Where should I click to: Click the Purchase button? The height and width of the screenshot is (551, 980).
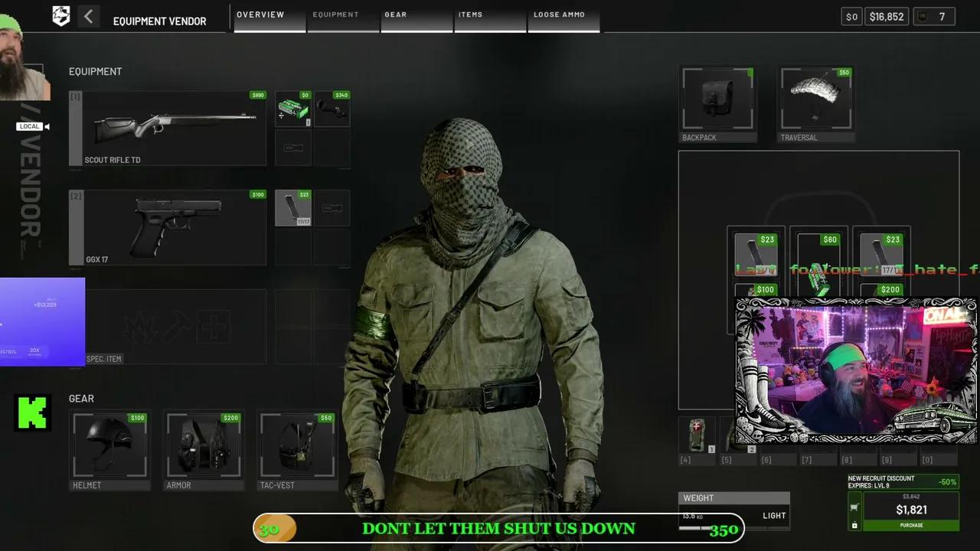911,525
